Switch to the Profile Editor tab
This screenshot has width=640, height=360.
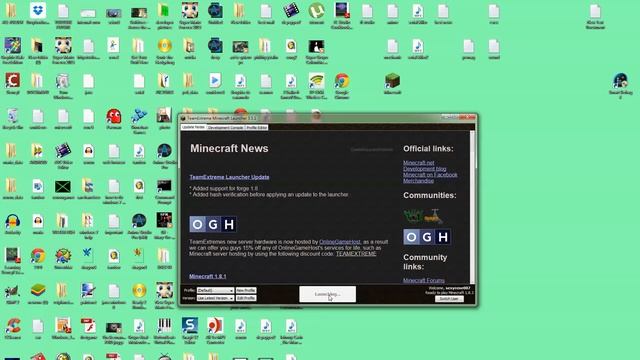[x=256, y=128]
